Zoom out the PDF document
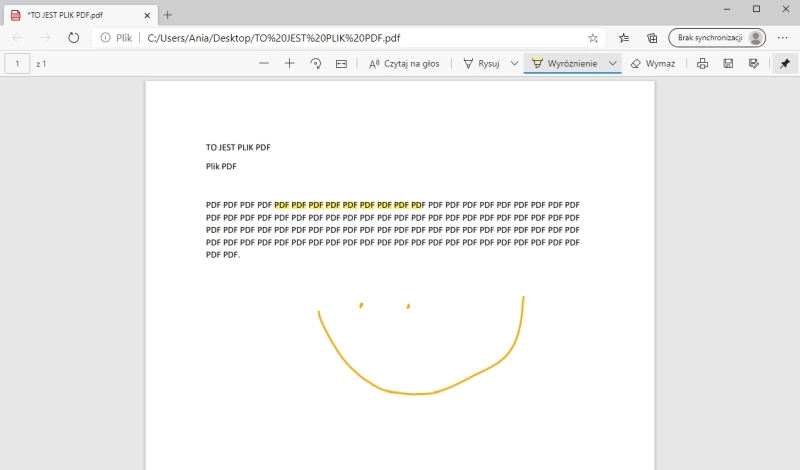Viewport: 800px width, 470px height. point(264,63)
